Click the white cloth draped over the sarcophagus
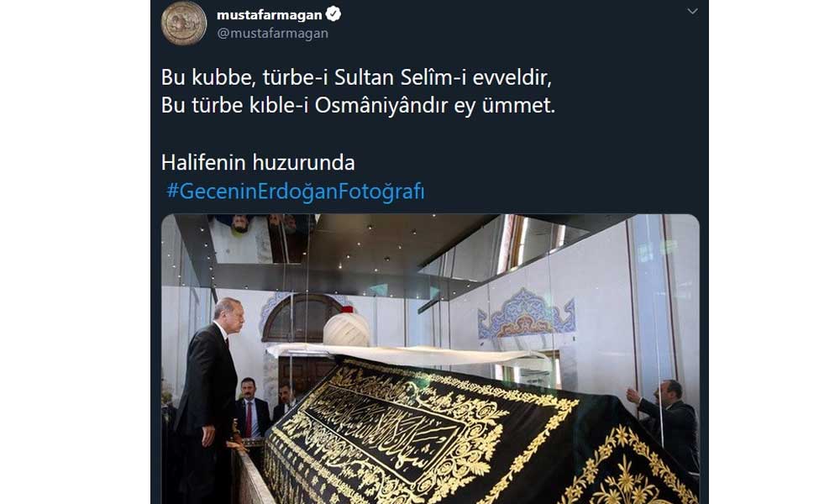This screenshot has width=840, height=504. pyautogui.click(x=407, y=354)
